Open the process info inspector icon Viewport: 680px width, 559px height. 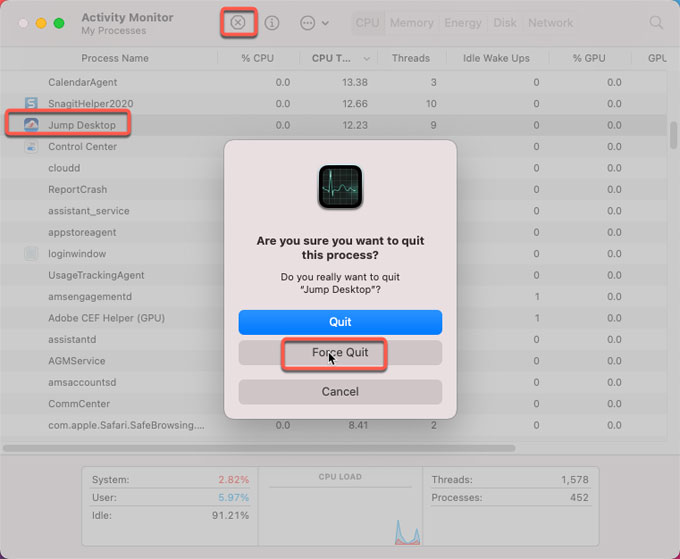[272, 22]
